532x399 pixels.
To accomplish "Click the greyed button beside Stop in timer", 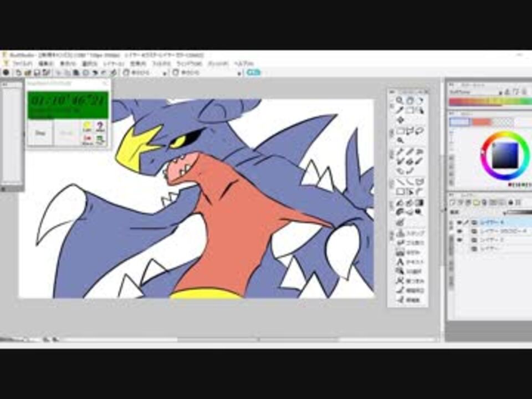I will (67, 133).
